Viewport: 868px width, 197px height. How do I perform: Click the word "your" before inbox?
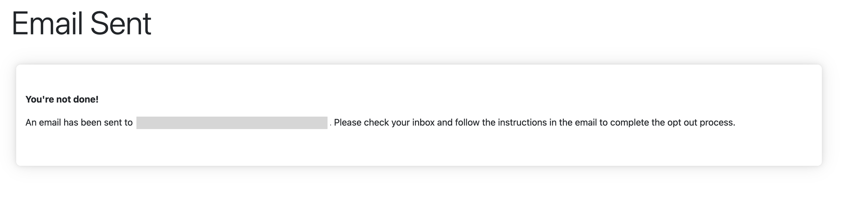(400, 123)
